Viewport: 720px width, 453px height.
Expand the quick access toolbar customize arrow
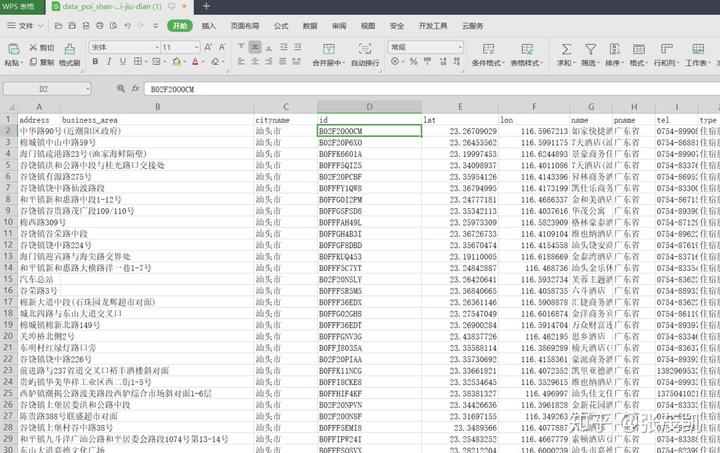point(156,26)
